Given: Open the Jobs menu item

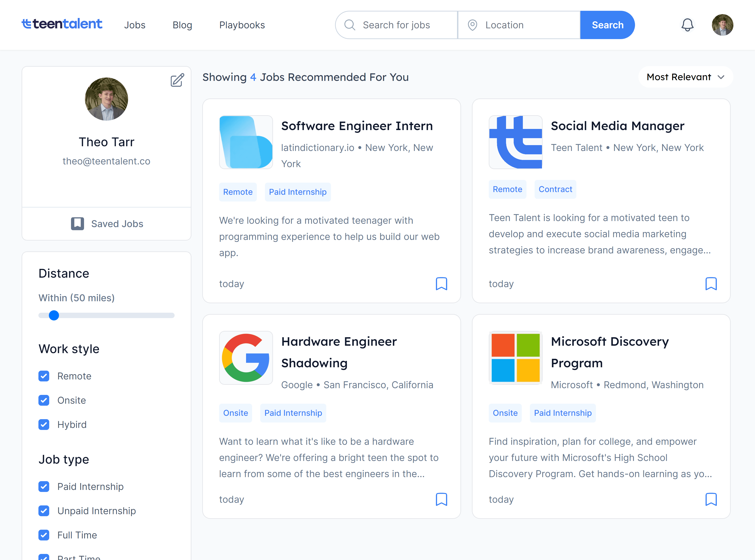Looking at the screenshot, I should [x=135, y=25].
